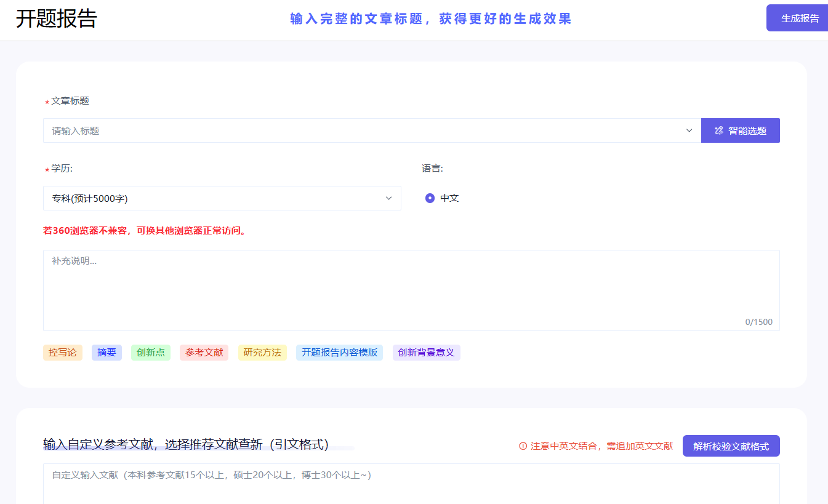
Task: Click the 文章标题 field label
Action: 70,101
